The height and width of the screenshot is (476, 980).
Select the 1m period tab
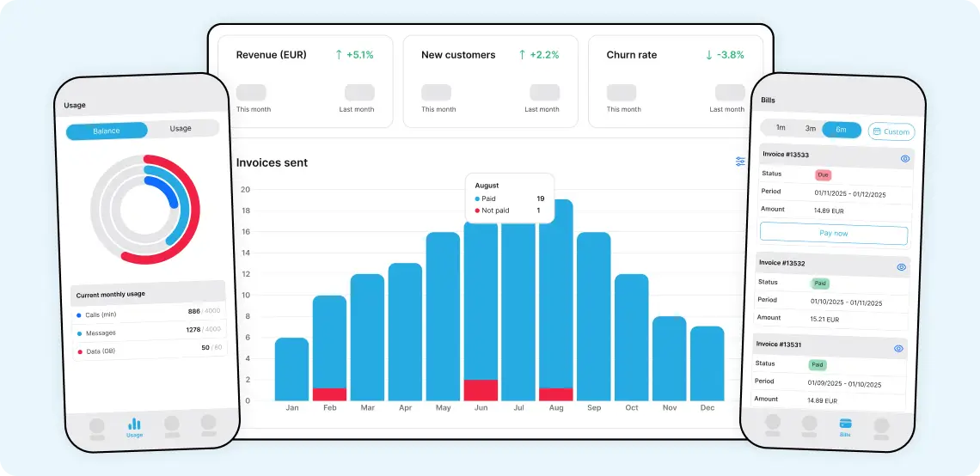click(x=781, y=127)
